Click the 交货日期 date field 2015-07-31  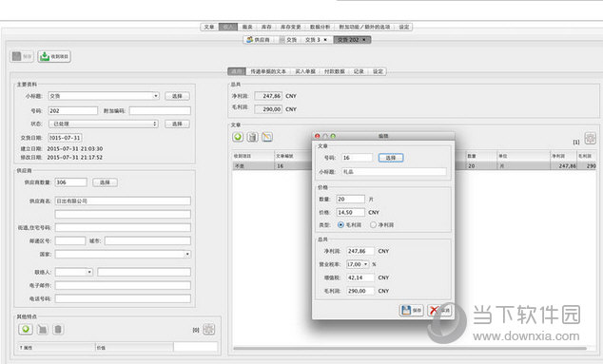click(65, 138)
